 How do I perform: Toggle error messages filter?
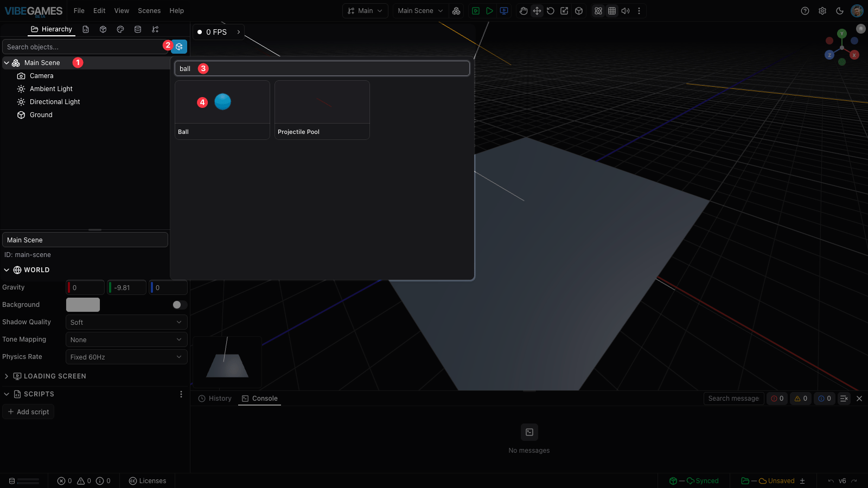777,399
